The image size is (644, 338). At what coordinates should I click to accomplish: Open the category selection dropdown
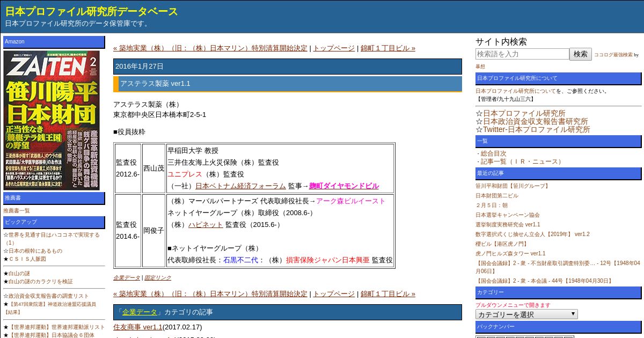pos(526,314)
